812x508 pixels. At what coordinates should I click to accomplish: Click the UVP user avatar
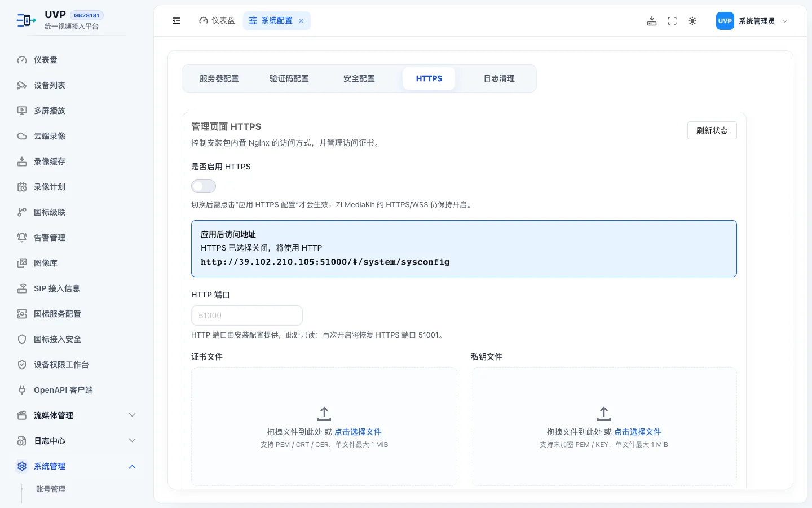(725, 21)
